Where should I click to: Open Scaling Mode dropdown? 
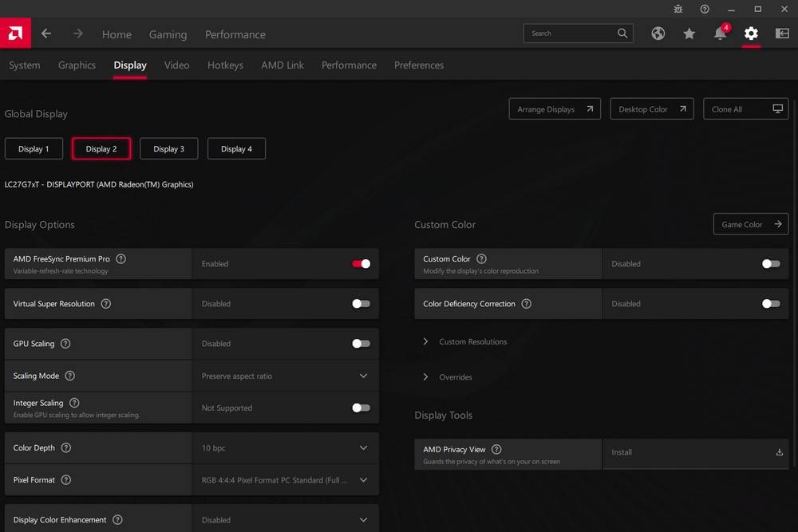pos(286,376)
